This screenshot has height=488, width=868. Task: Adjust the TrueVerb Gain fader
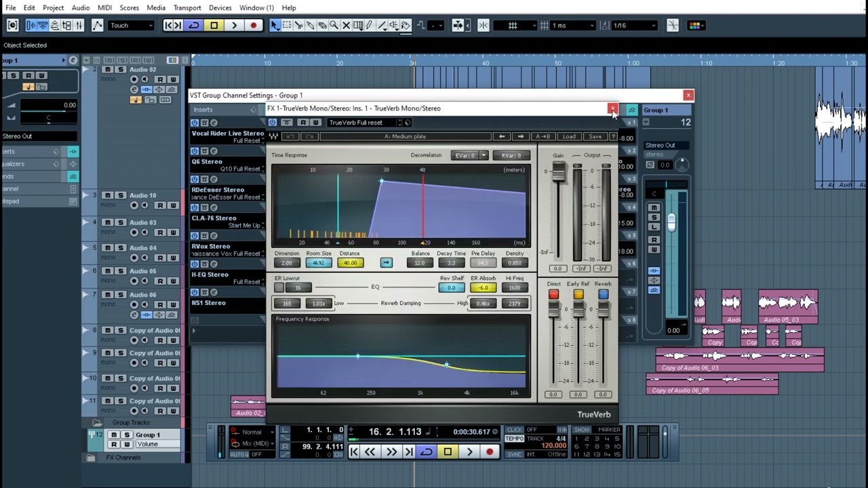(558, 173)
